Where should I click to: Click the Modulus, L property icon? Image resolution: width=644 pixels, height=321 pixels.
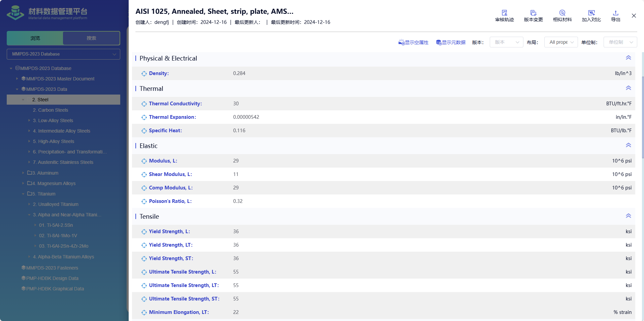click(144, 161)
